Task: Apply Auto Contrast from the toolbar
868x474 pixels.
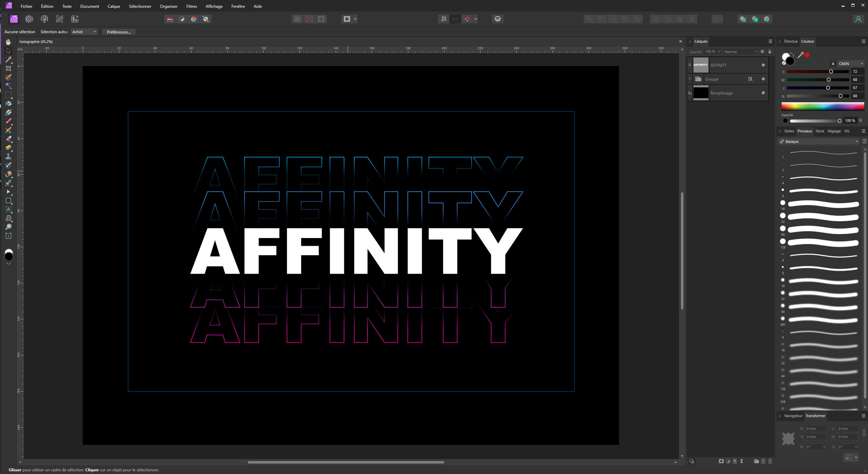Action: point(182,19)
